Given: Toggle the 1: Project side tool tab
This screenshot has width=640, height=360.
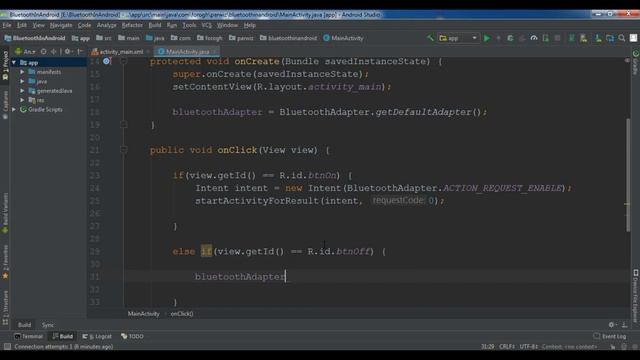Looking at the screenshot, I should (x=5, y=65).
